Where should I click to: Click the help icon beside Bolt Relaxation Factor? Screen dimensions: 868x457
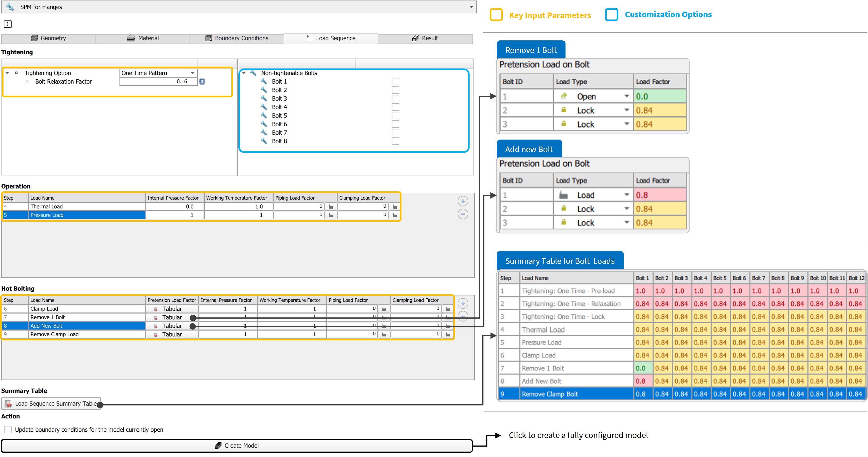click(202, 82)
